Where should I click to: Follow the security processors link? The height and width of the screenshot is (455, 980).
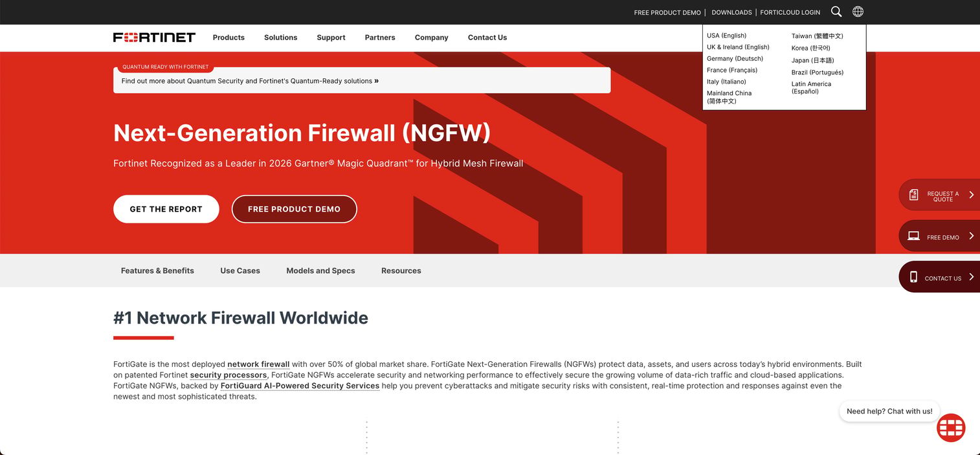(x=228, y=375)
